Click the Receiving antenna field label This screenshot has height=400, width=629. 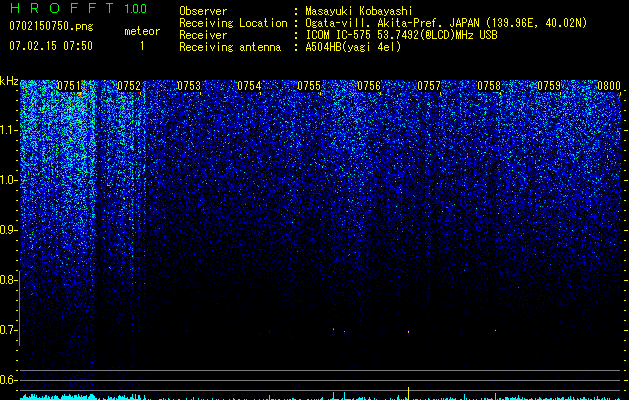(x=230, y=47)
